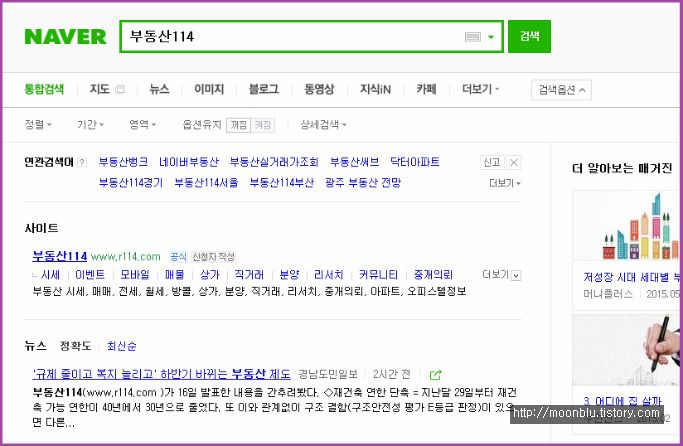Switch to the 지도 tab
Image resolution: width=683 pixels, height=446 pixels.
point(100,89)
